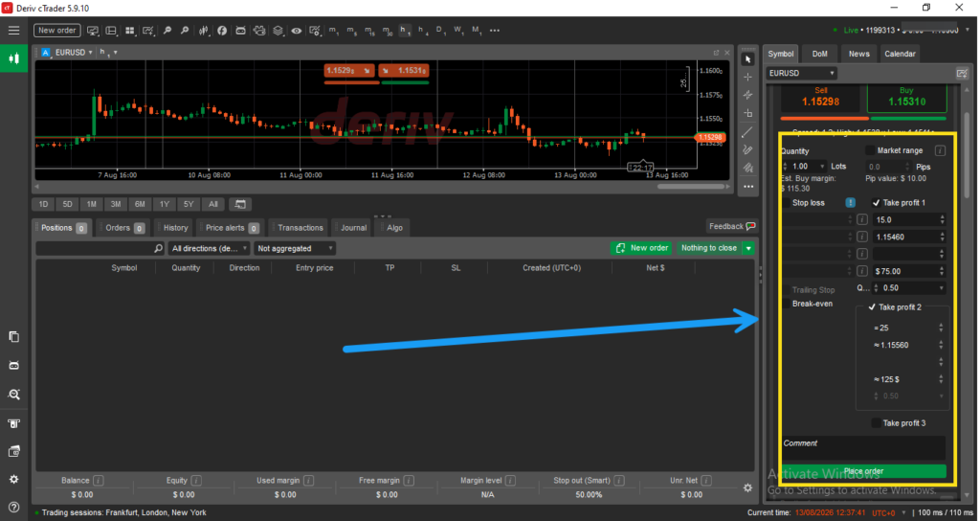Select the crosshair drawing tool
The image size is (980, 521).
(x=747, y=77)
